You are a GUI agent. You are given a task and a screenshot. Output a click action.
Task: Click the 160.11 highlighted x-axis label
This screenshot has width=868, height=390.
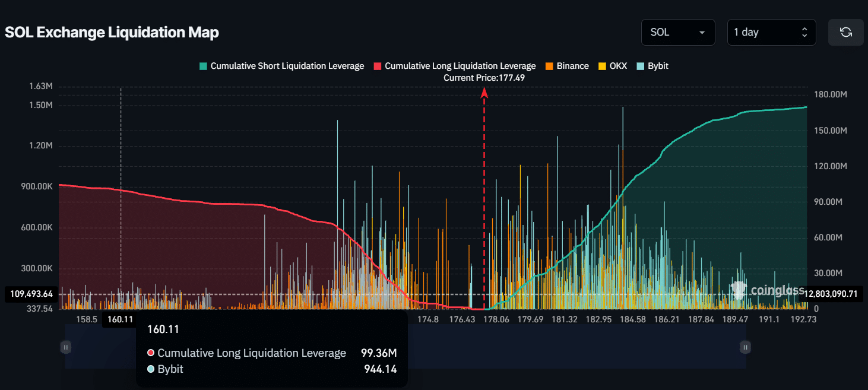pos(121,319)
